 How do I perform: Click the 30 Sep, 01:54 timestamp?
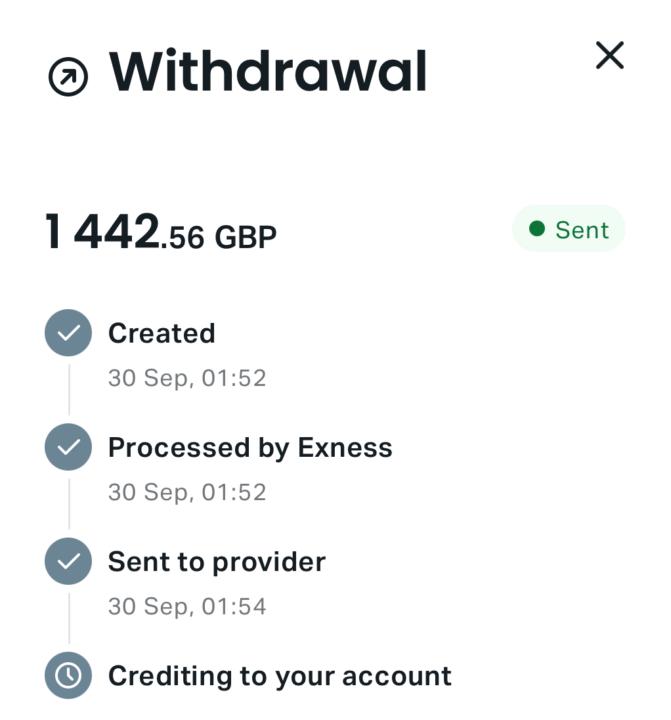pyautogui.click(x=187, y=607)
